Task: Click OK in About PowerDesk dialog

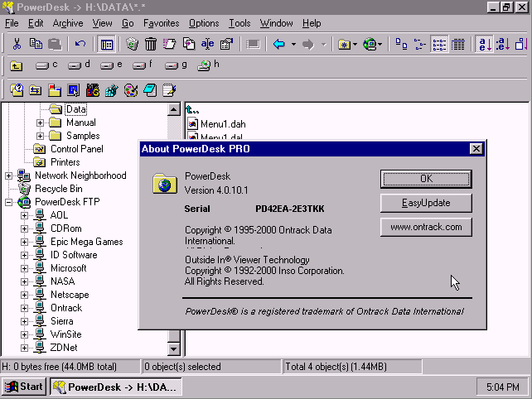Action: 426,179
